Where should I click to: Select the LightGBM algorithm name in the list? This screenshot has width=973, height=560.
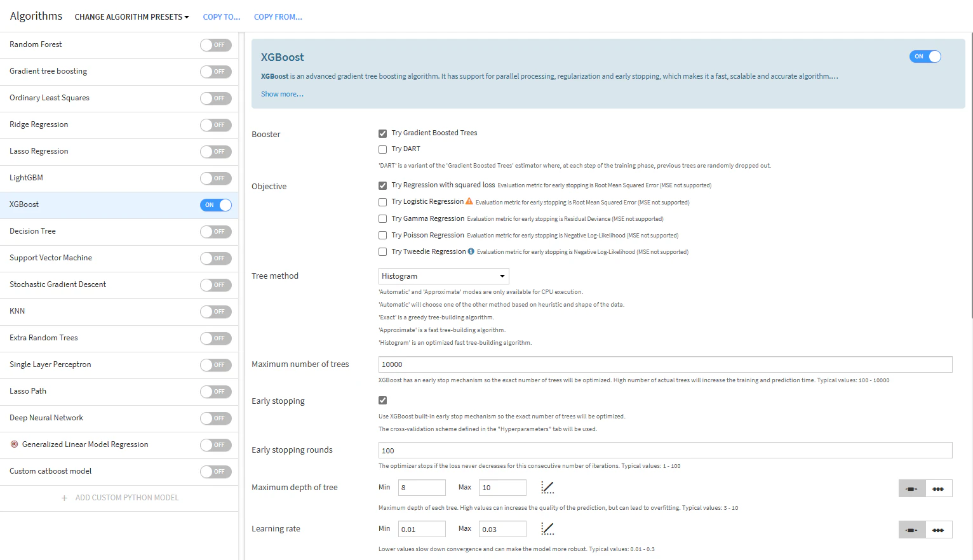26,178
